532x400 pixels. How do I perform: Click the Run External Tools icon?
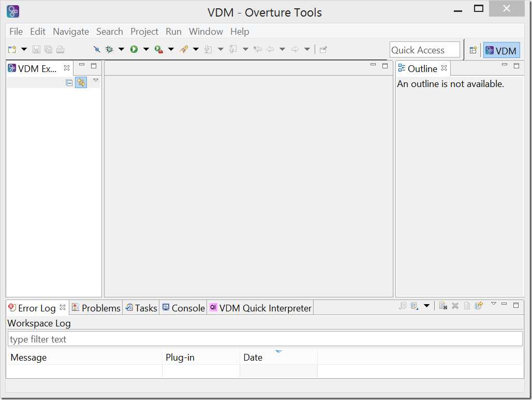point(158,50)
